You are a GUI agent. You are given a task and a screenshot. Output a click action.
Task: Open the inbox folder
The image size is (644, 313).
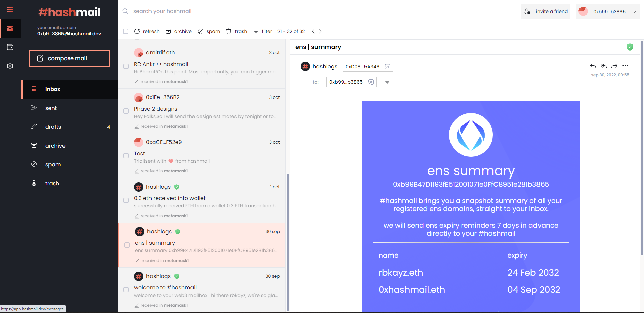(70, 89)
